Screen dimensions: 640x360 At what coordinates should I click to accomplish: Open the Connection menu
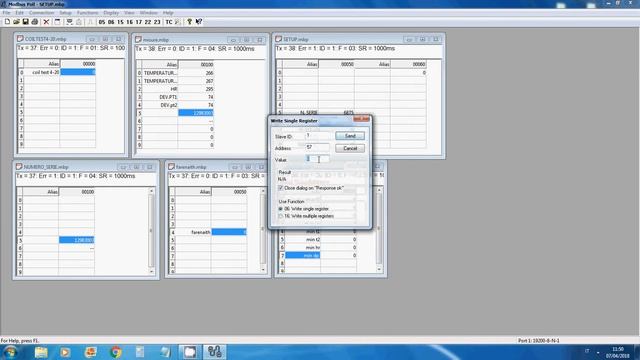(x=42, y=13)
